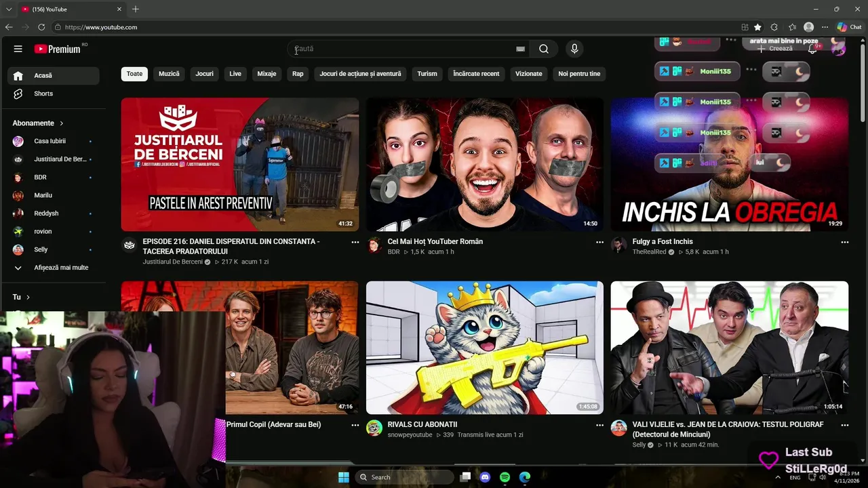Screen dimensions: 868x488
Task: Play the INCHIS LA OBREGIA thumbnail video
Action: 729,165
